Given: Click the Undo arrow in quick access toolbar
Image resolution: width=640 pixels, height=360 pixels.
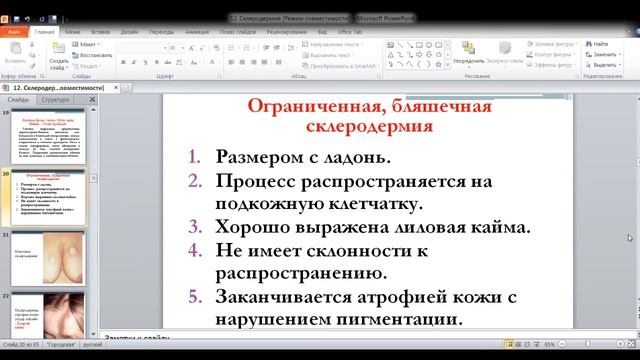Looking at the screenshot, I should point(27,19).
